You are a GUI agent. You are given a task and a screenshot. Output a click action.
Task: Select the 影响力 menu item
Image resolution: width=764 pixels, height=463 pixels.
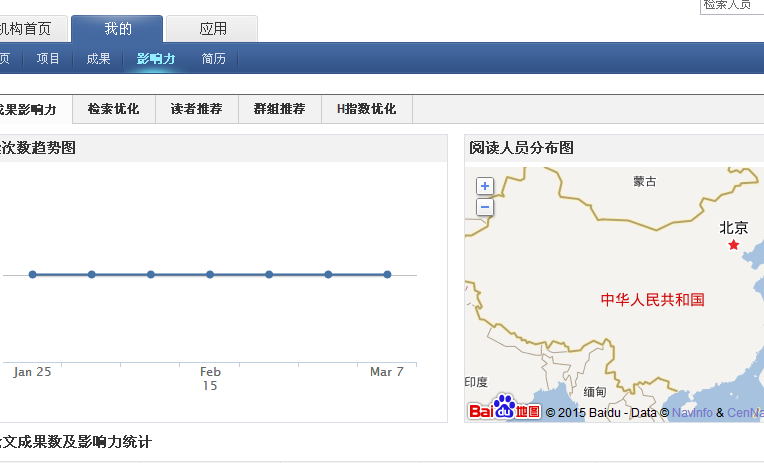click(155, 58)
